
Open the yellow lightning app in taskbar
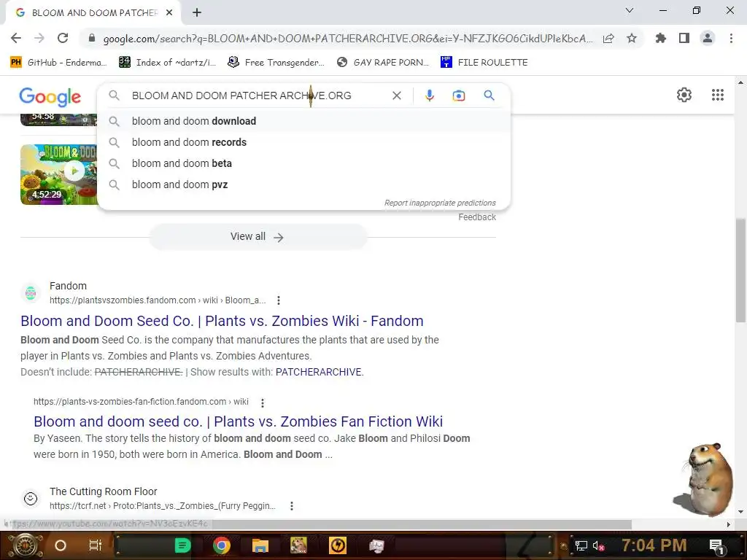coord(338,545)
